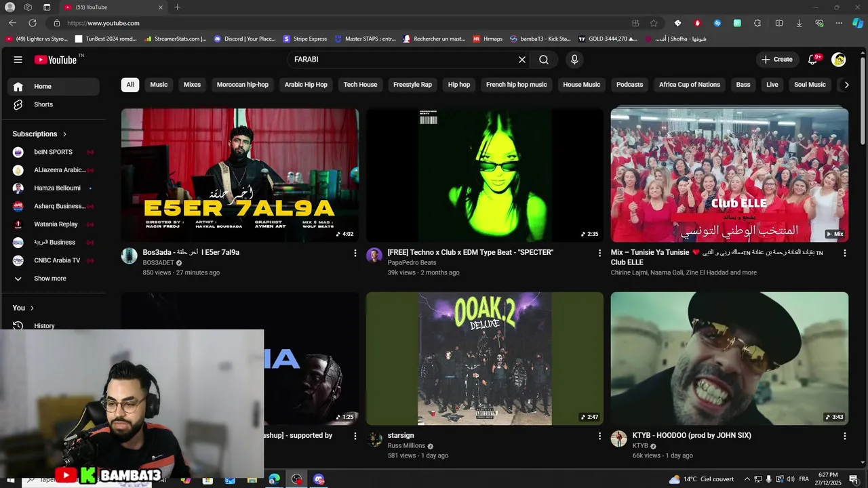Viewport: 868px width, 488px height.
Task: Go back in browser
Action: pos(12,23)
